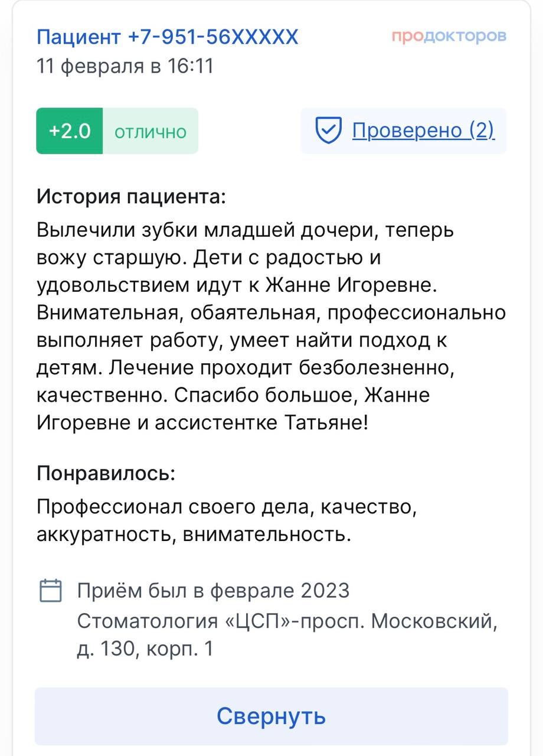This screenshot has width=543, height=756.
Task: Click the calendar icon beside appointment date
Action: pos(51,590)
